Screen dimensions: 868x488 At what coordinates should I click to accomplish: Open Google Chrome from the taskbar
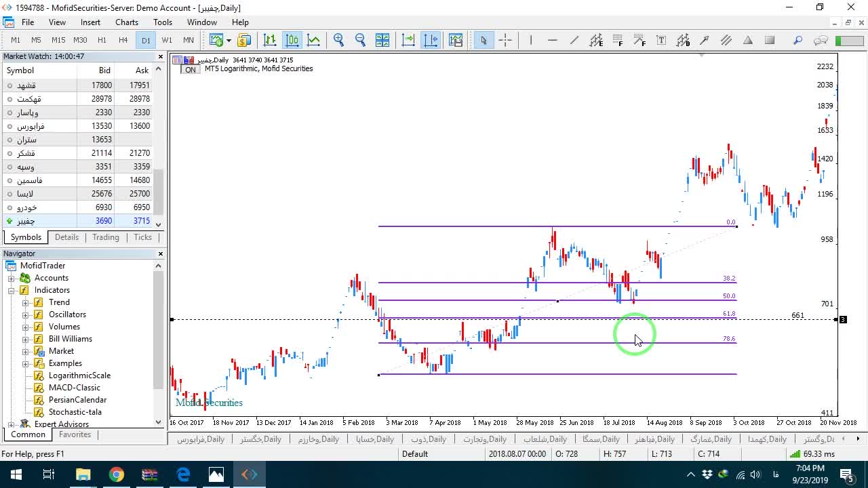click(x=117, y=474)
